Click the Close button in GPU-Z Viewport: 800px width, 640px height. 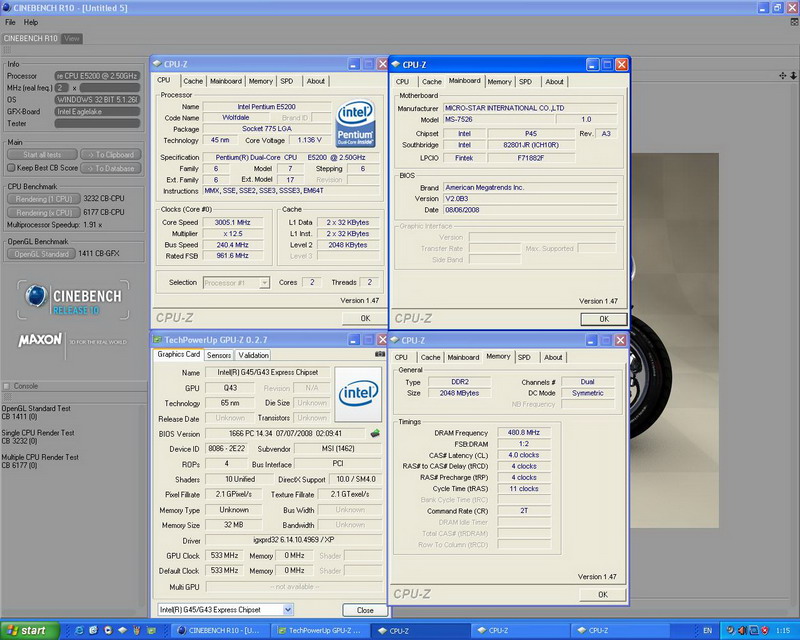pyautogui.click(x=365, y=609)
